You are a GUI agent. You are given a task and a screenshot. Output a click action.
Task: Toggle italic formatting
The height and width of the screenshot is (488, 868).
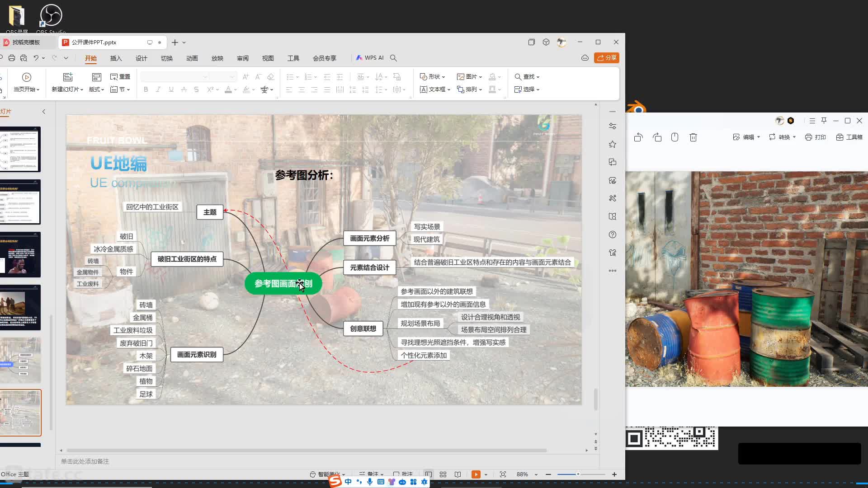tap(158, 89)
